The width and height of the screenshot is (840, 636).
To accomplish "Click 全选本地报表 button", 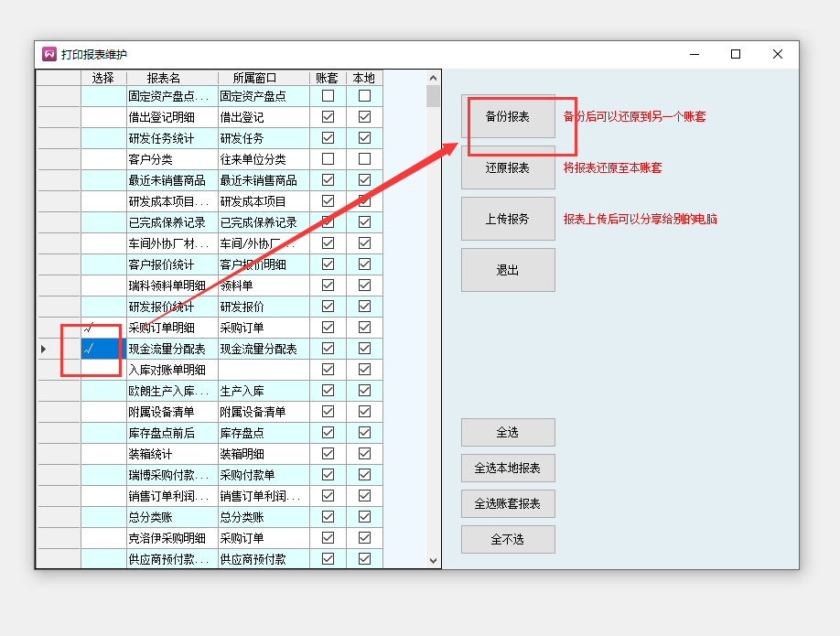I will click(x=508, y=468).
